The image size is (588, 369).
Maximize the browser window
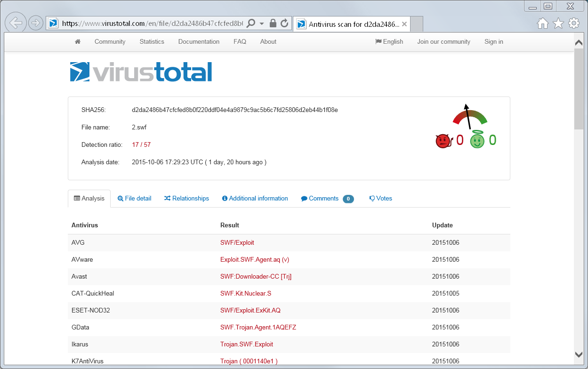click(548, 6)
